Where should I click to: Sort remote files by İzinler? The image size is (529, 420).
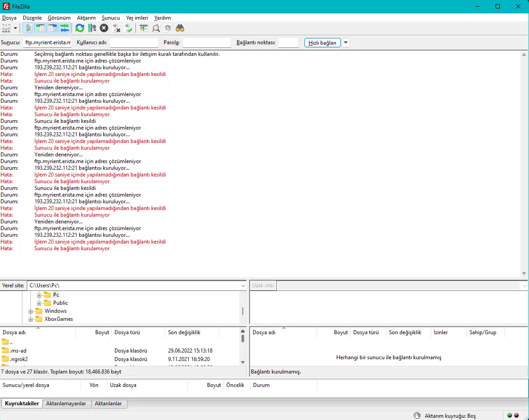[449, 332]
